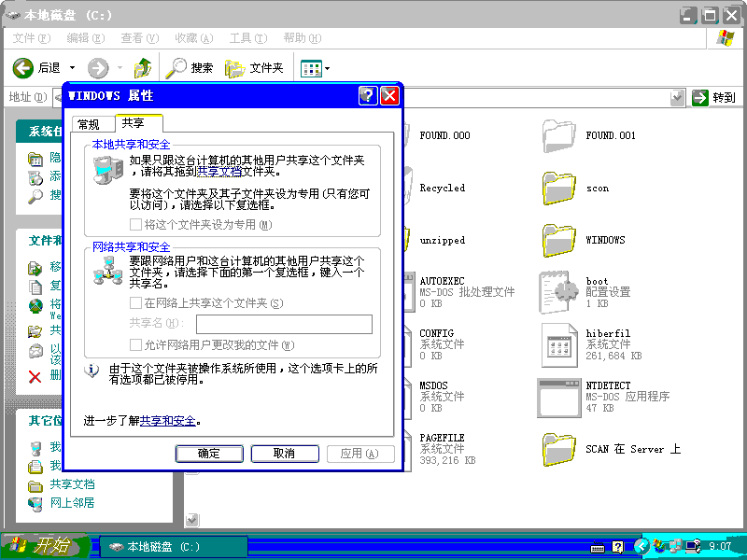The height and width of the screenshot is (560, 747).
Task: Select the PAGEFILE system file name
Action: tap(442, 438)
